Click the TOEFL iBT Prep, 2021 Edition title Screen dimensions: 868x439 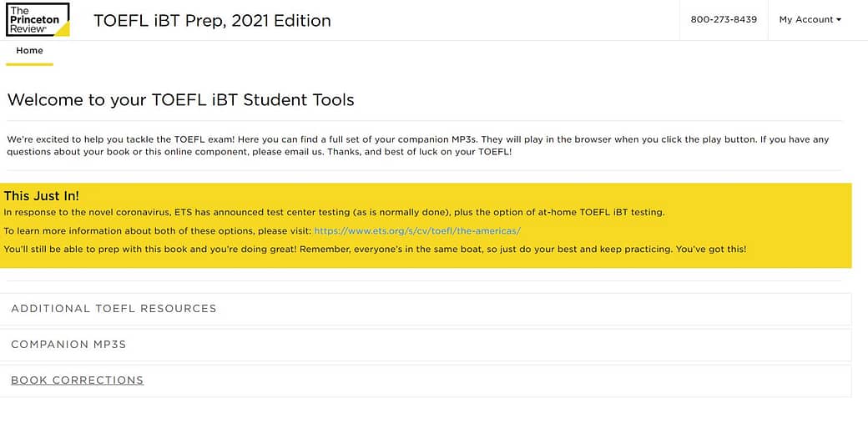click(212, 21)
